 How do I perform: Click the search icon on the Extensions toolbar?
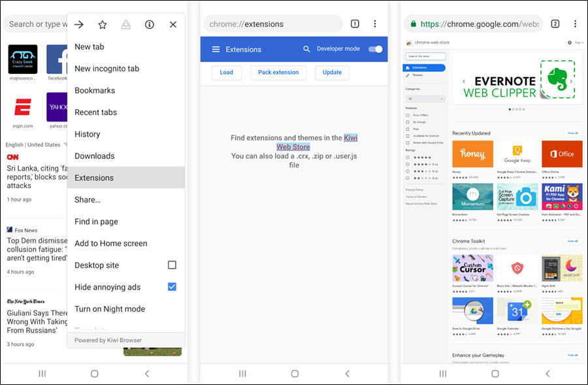[307, 49]
